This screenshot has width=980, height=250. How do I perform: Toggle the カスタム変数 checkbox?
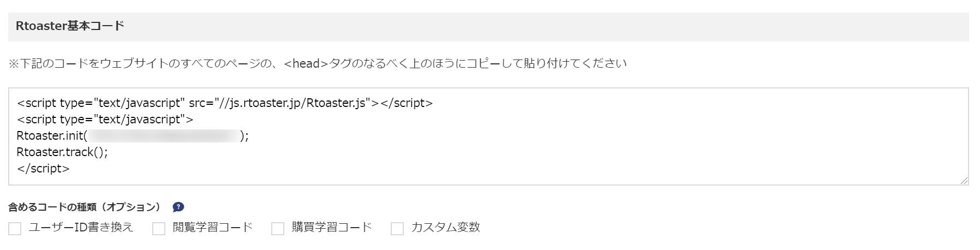397,228
